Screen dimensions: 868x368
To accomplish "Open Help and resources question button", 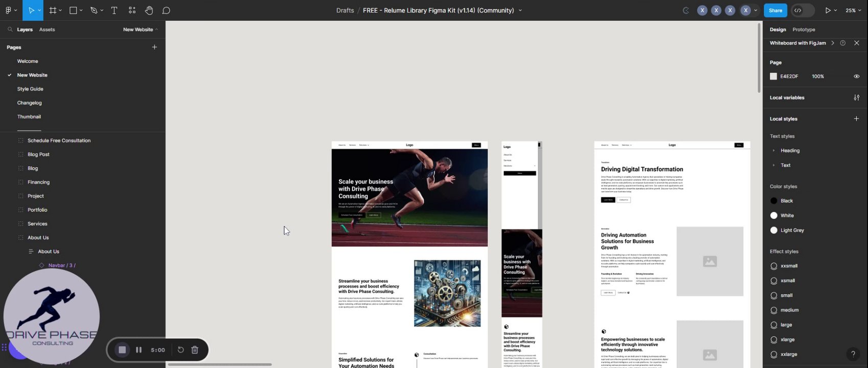I will pyautogui.click(x=853, y=354).
